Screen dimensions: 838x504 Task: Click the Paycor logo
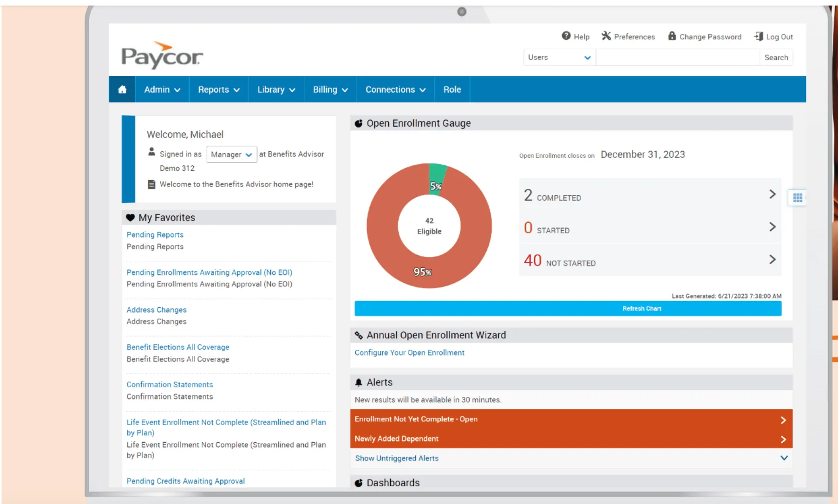click(x=162, y=55)
